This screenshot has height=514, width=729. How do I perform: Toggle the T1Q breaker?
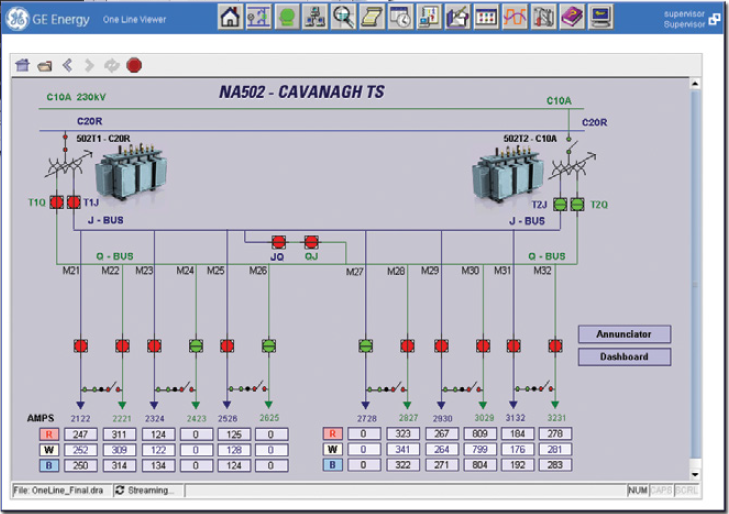tap(57, 202)
